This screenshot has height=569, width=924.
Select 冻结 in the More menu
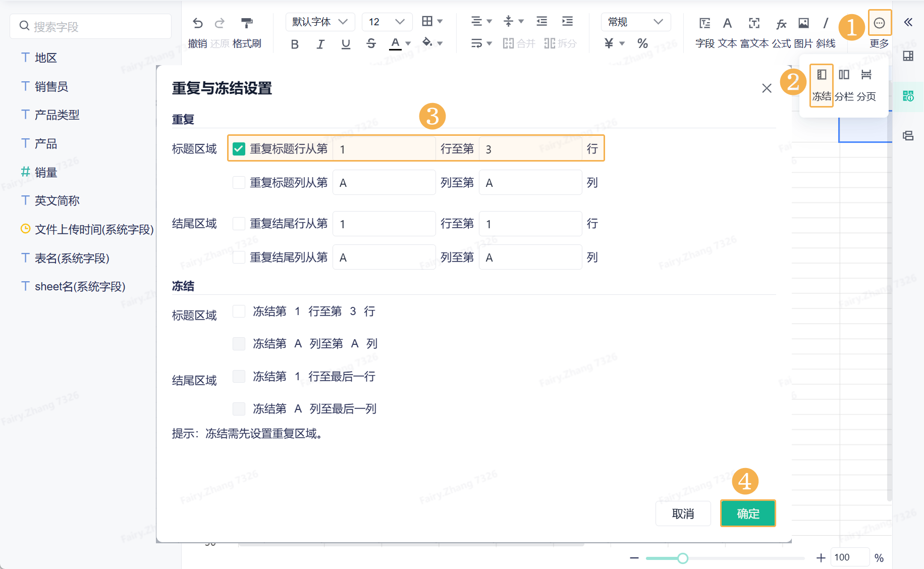(822, 85)
